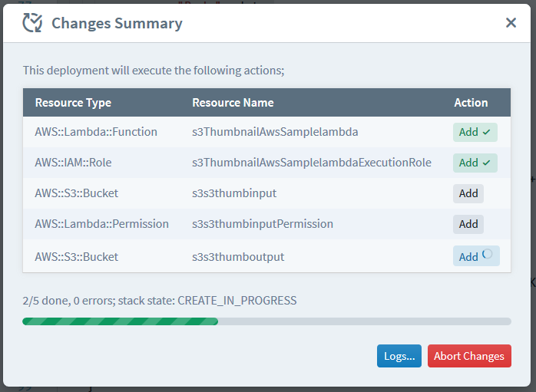The image size is (536, 392).
Task: Click the s3s3thumbinputPermission resource name
Action: click(263, 224)
